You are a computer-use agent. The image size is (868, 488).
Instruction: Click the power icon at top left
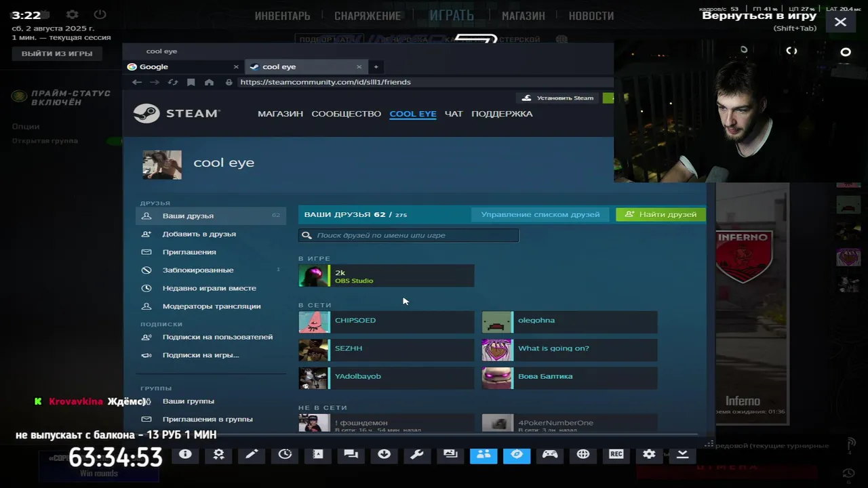pos(100,14)
